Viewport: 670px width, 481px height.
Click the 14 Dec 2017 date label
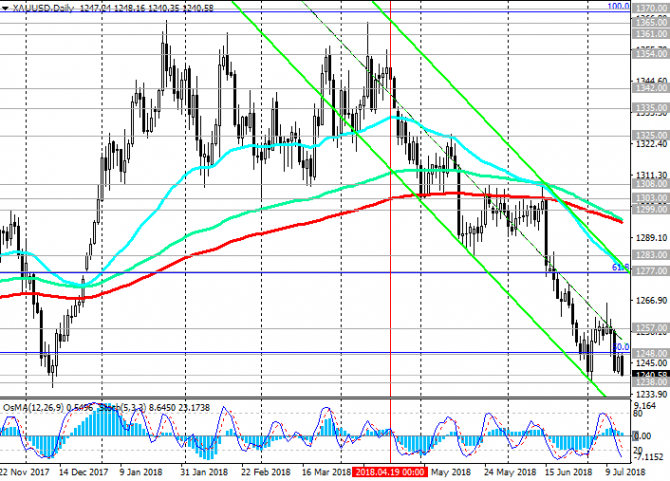pyautogui.click(x=83, y=472)
